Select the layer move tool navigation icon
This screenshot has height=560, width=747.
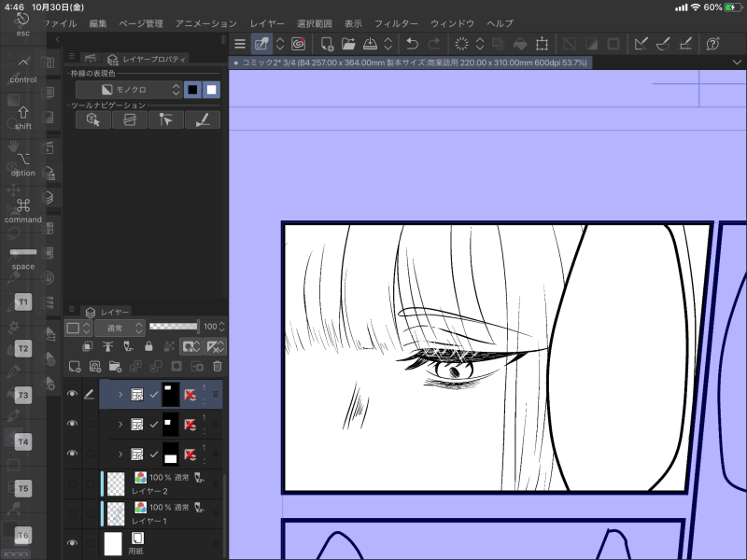click(130, 119)
